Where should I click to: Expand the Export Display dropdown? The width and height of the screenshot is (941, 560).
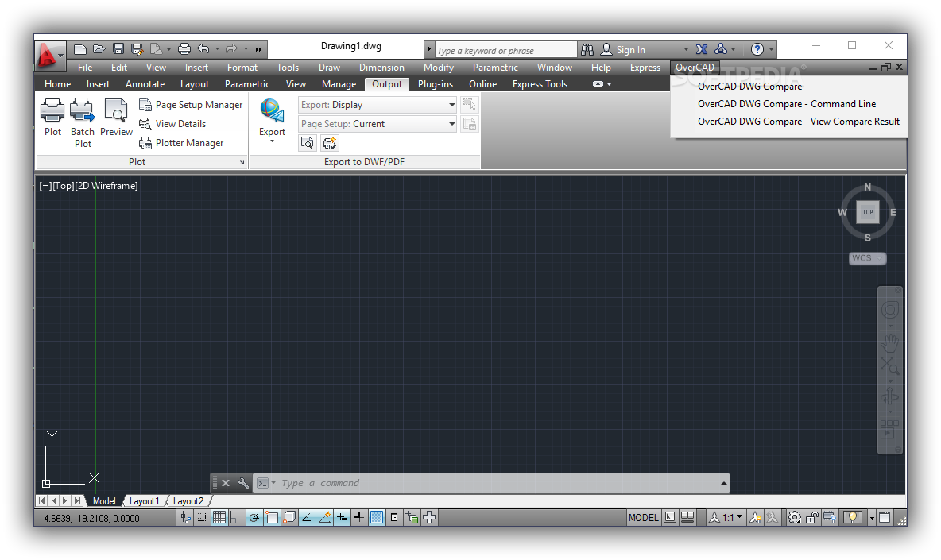[451, 105]
